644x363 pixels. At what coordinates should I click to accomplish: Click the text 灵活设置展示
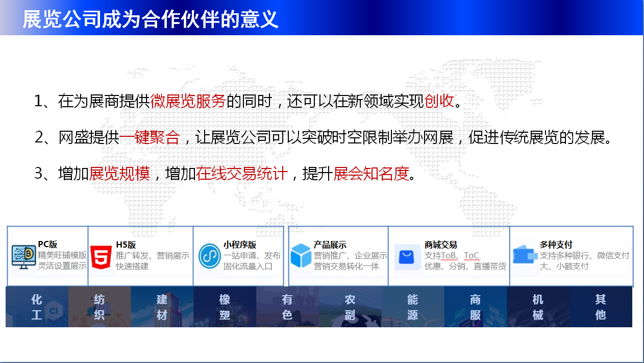pyautogui.click(x=62, y=266)
